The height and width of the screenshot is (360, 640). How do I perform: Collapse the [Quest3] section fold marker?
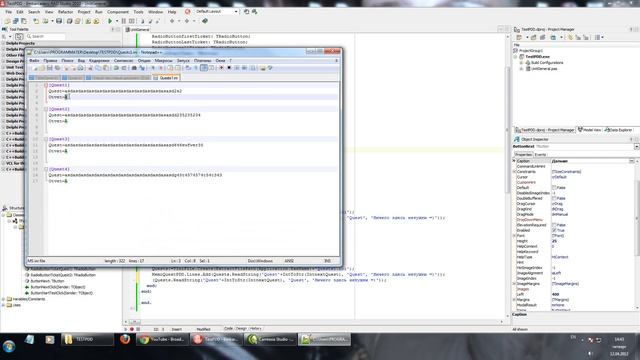[46, 139]
